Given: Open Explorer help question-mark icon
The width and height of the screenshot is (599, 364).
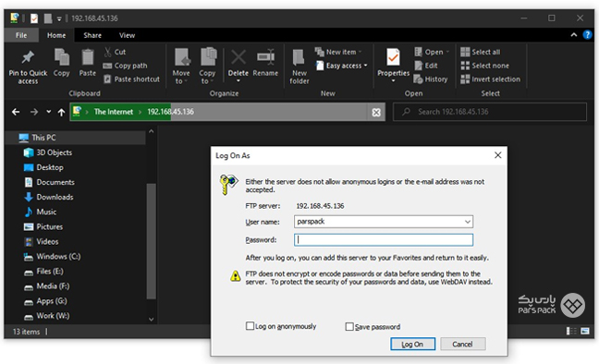Looking at the screenshot, I should click(x=587, y=35).
